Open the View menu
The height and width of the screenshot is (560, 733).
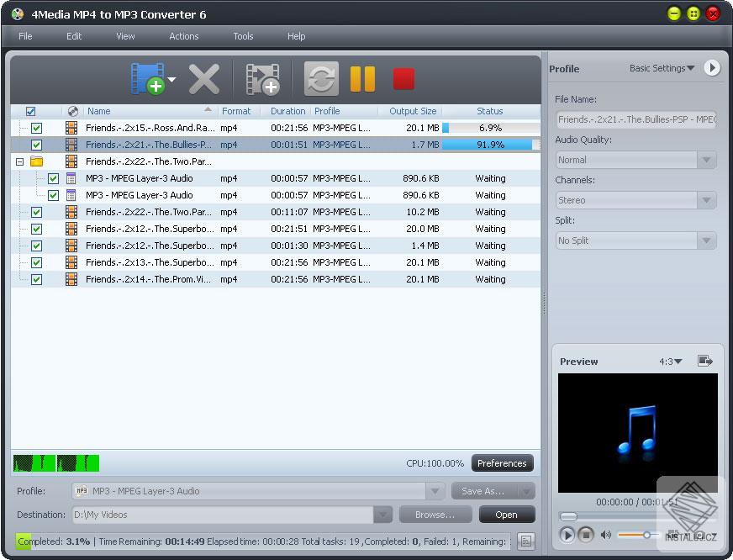[x=125, y=36]
